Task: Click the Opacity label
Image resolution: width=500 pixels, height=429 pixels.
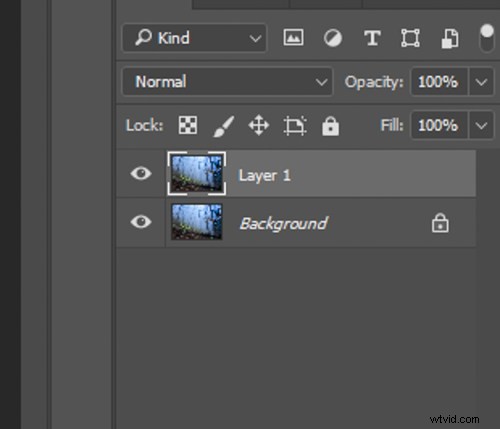Action: pos(374,82)
